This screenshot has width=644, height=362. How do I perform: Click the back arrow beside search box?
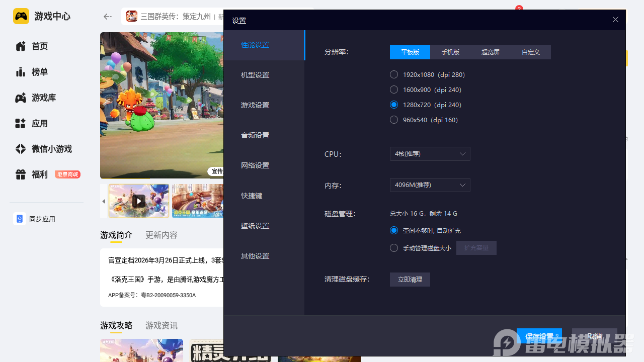pos(107,17)
